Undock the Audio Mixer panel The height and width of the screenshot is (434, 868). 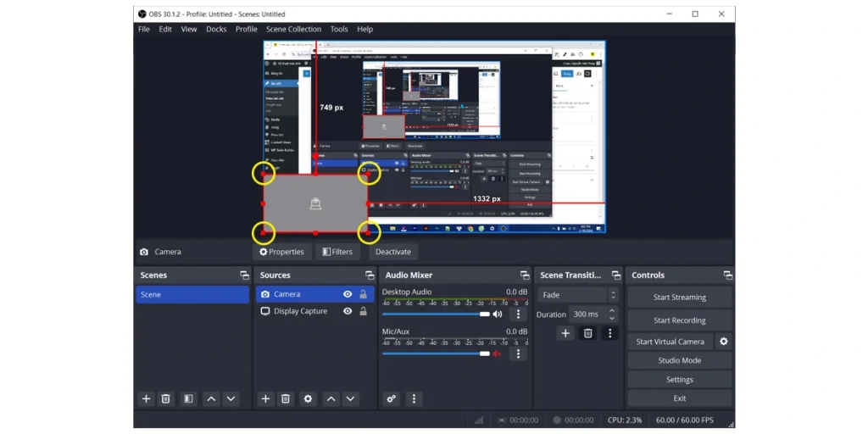pyautogui.click(x=525, y=275)
